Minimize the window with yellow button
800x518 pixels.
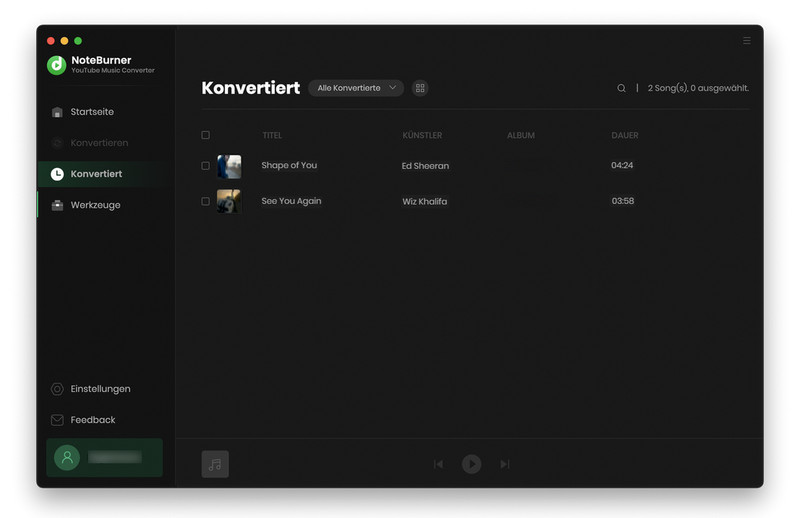point(64,41)
